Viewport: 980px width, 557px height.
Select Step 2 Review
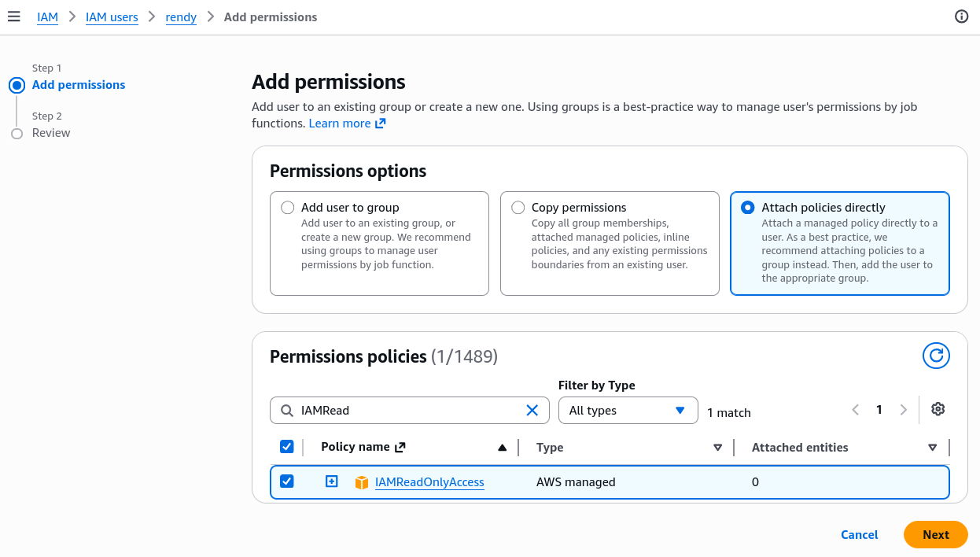coord(51,133)
